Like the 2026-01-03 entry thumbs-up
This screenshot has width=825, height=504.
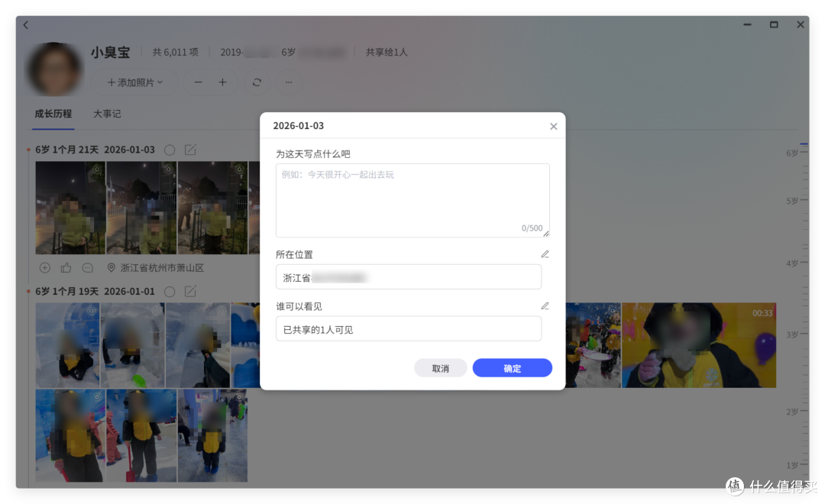tap(66, 268)
